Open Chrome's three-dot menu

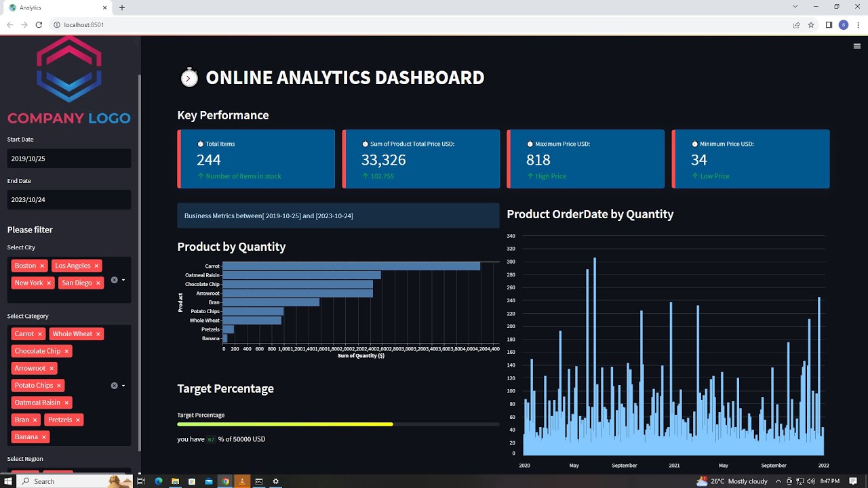click(858, 25)
